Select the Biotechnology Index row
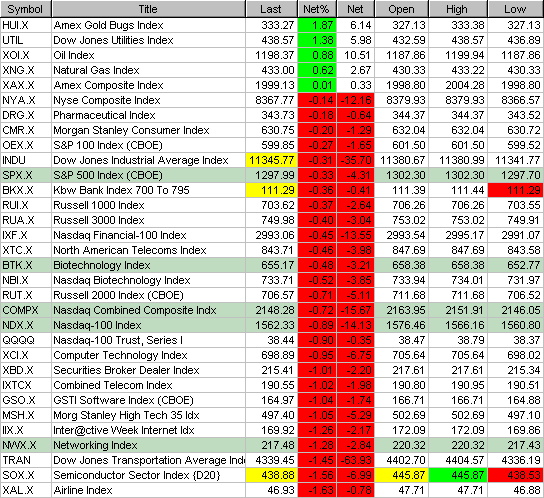The height and width of the screenshot is (498, 544). 272,265
